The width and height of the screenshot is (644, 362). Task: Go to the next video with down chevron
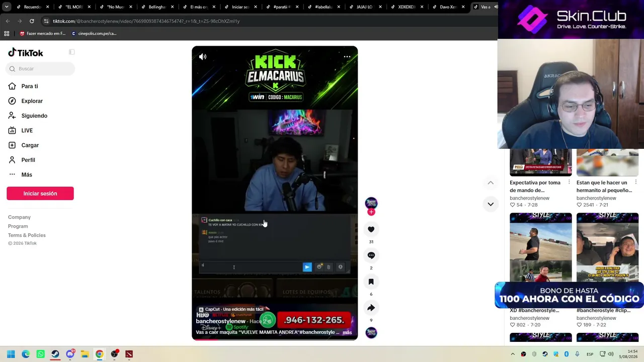coord(491,204)
